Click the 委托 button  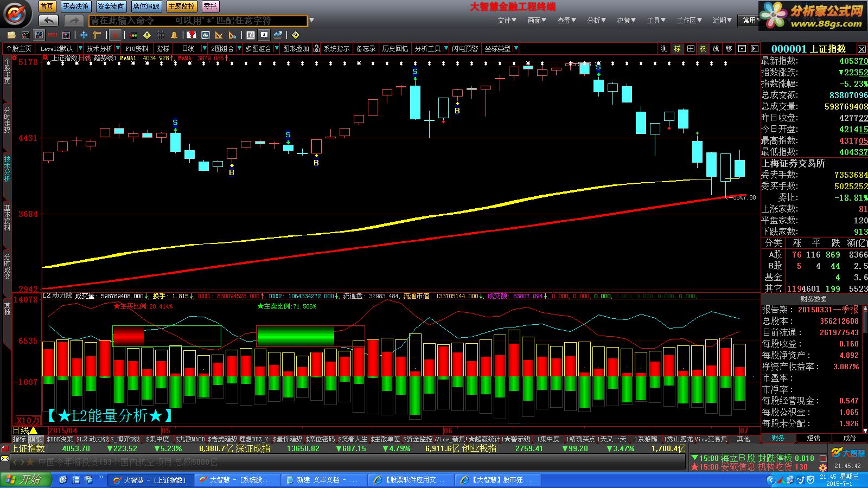tap(210, 7)
